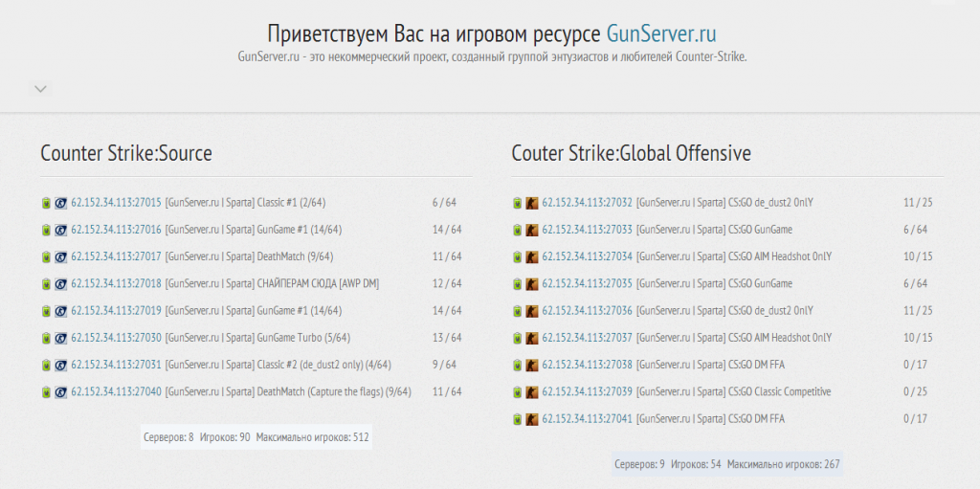The width and height of the screenshot is (980, 489).
Task: Click the CS:GO icon beside 62.152.34.113:27034
Action: coord(531,257)
